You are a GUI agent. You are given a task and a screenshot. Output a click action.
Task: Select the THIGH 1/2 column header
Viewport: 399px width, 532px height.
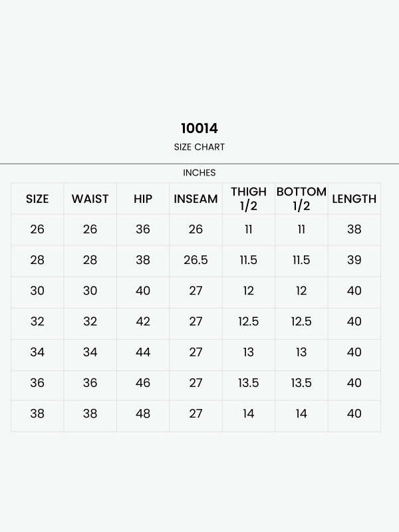point(249,199)
